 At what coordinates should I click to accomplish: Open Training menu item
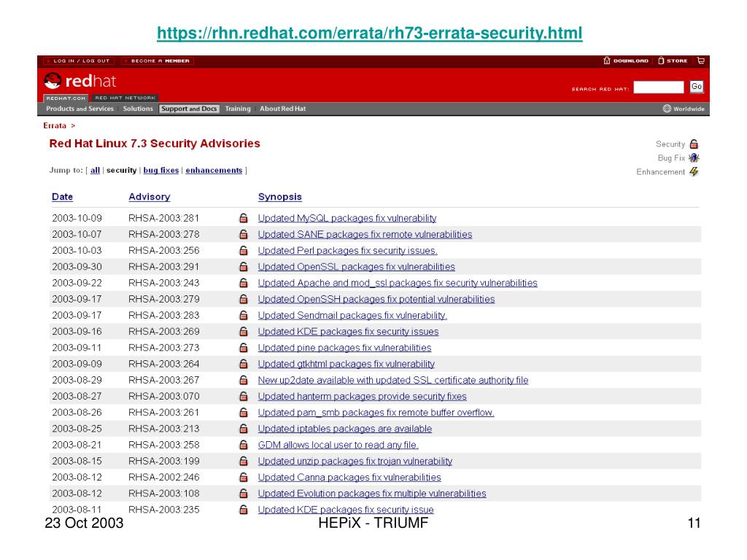(x=238, y=109)
